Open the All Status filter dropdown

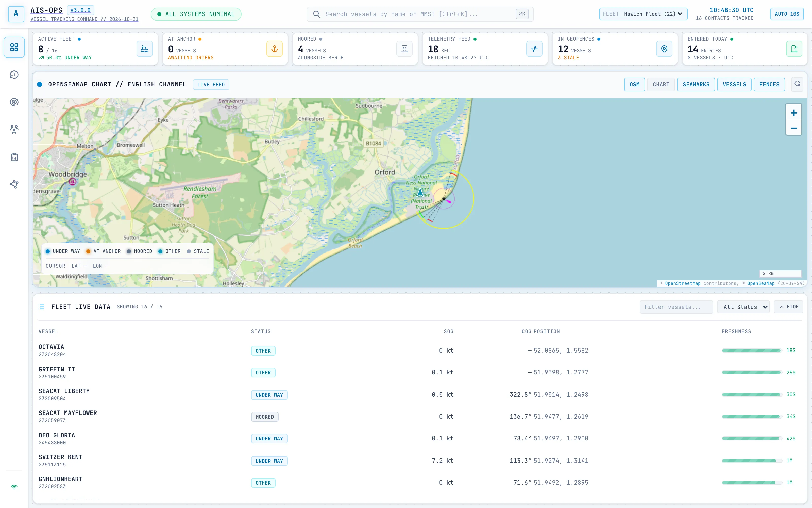coord(743,307)
